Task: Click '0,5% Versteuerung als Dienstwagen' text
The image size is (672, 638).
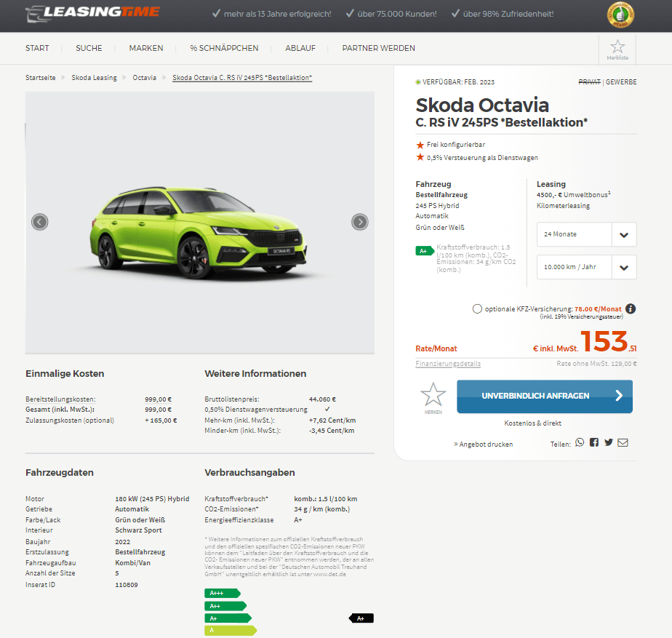Action: (x=482, y=157)
